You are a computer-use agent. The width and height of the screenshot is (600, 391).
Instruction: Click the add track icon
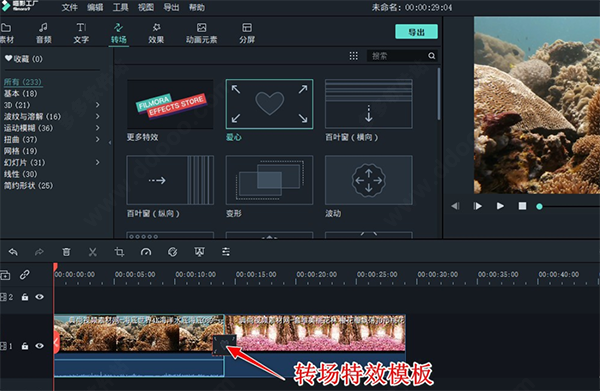tap(5, 275)
